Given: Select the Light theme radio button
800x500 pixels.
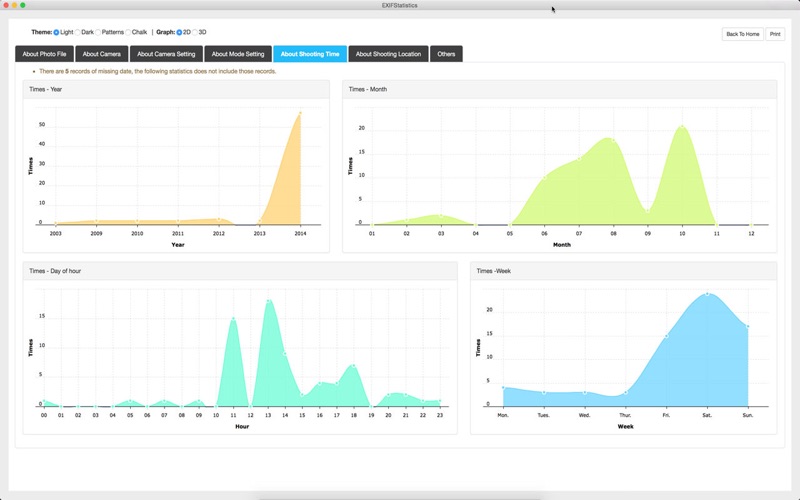Looking at the screenshot, I should point(56,32).
